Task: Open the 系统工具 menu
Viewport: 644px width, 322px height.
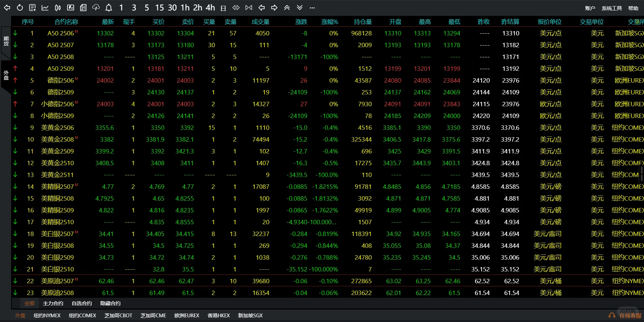Action: coord(612,8)
